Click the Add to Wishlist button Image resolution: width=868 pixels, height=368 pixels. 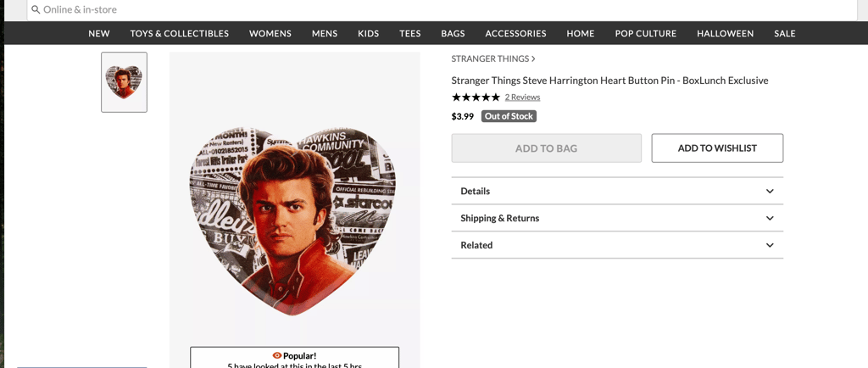(716, 148)
